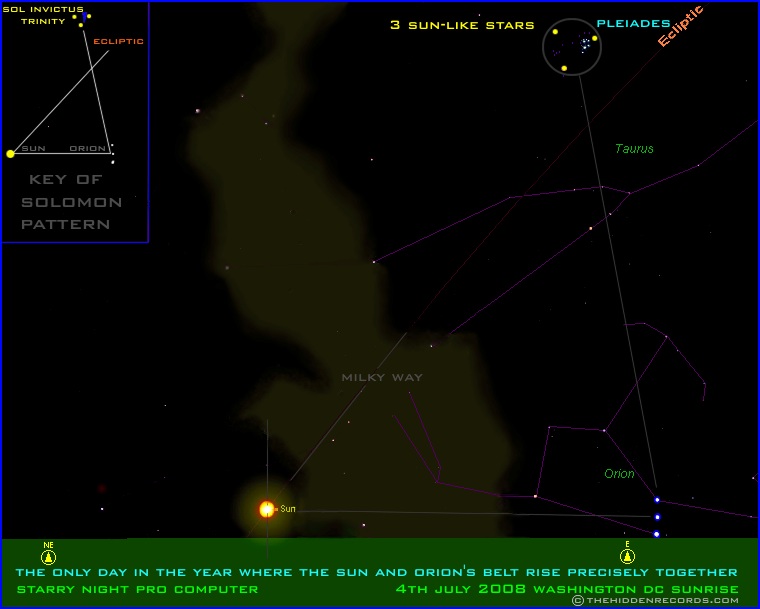The width and height of the screenshot is (760, 609).
Task: Click the "Orion" constellation label in green
Action: (x=619, y=474)
